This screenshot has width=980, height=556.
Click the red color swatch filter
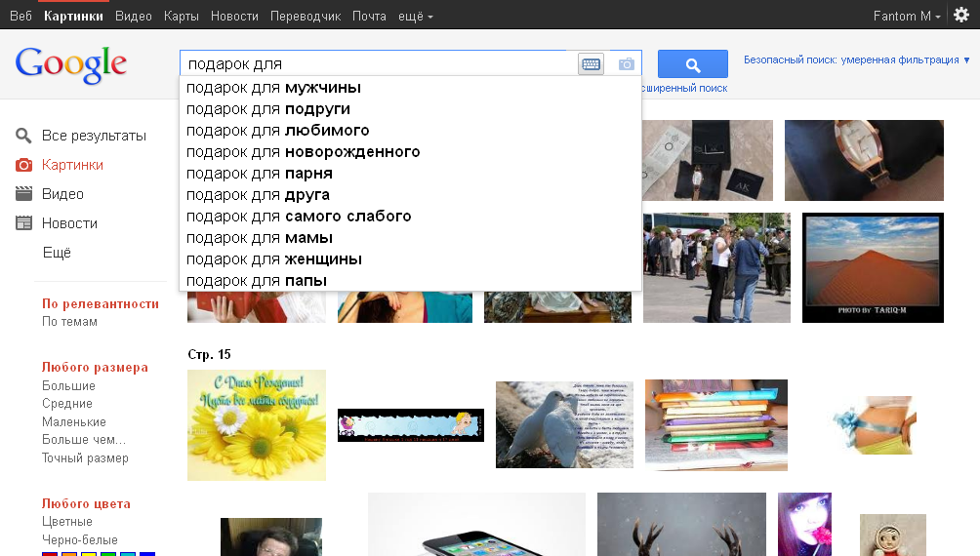click(x=50, y=553)
